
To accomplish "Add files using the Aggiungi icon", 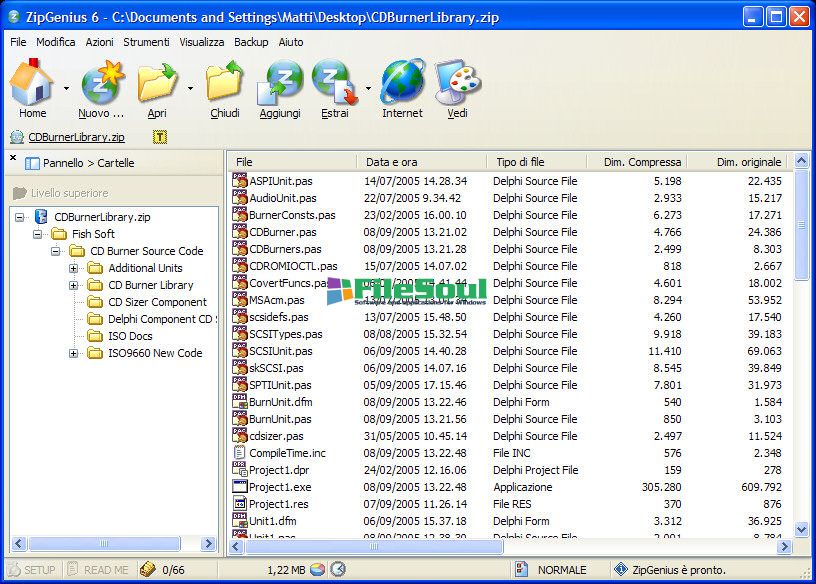I will 280,82.
